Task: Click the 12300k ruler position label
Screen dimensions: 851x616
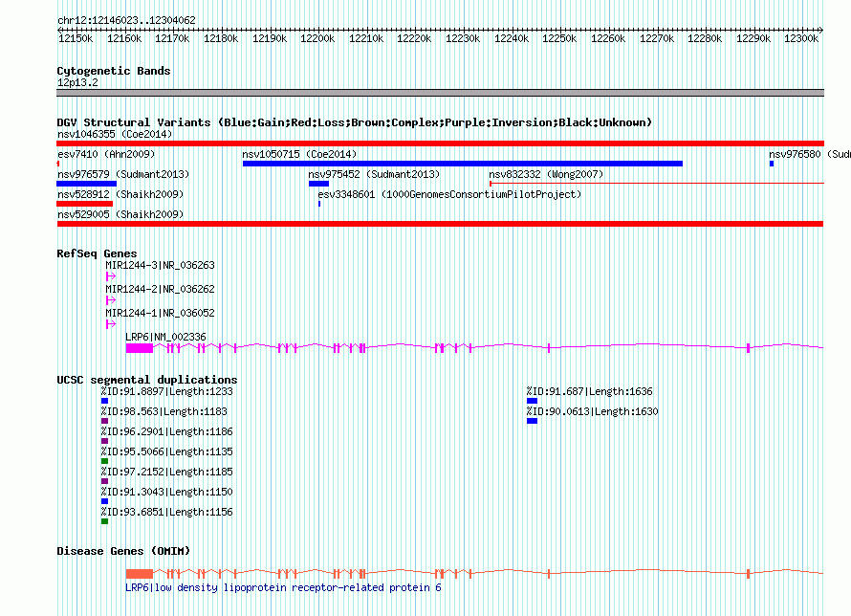Action: pos(801,38)
